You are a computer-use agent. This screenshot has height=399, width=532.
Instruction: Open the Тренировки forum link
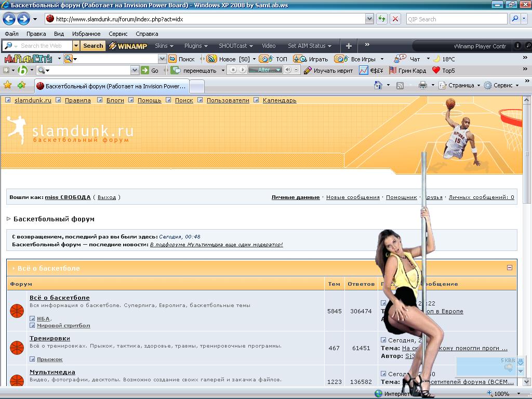click(x=50, y=338)
